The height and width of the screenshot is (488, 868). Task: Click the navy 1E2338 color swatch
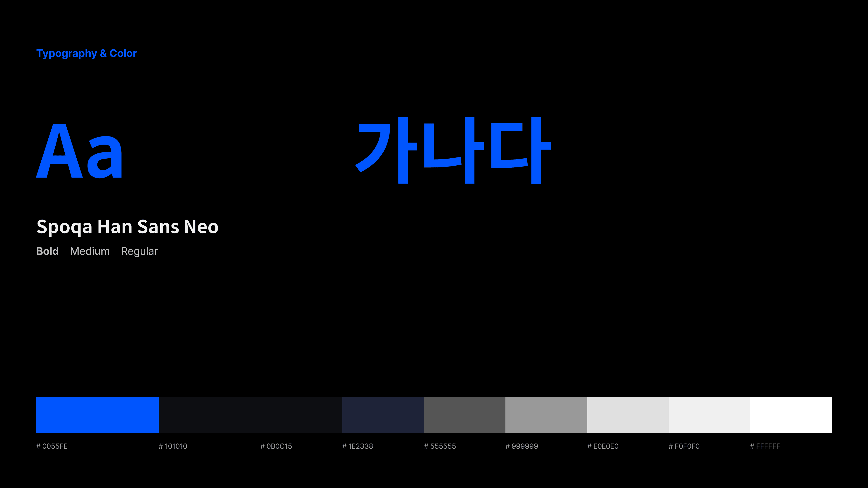[383, 415]
